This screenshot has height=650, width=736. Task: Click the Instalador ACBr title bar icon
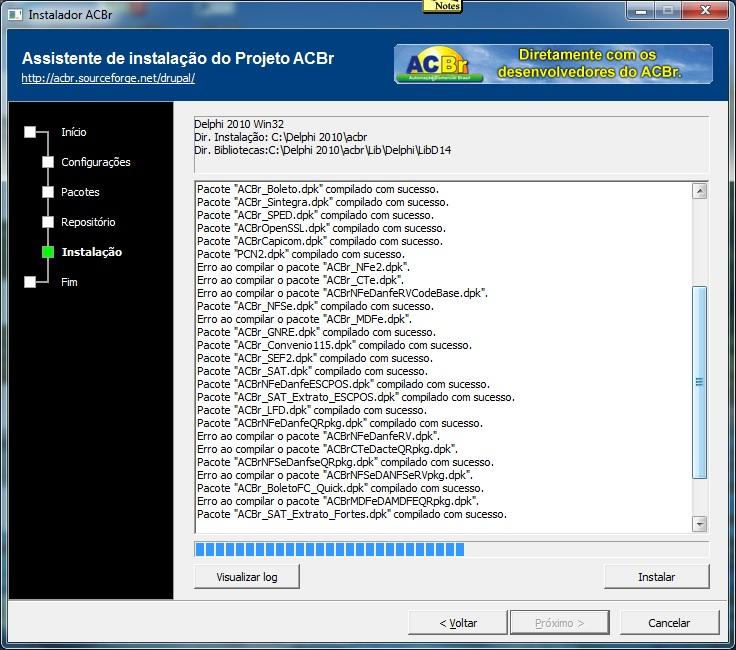coord(15,15)
